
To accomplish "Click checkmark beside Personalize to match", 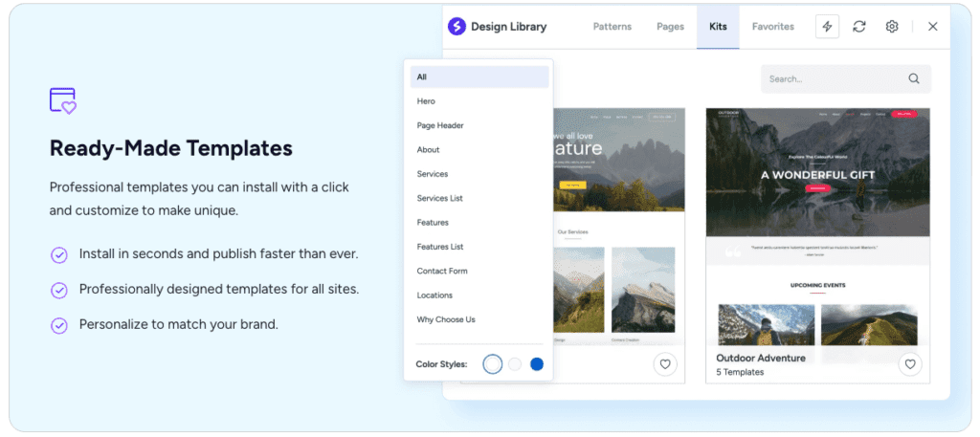I will (x=58, y=325).
